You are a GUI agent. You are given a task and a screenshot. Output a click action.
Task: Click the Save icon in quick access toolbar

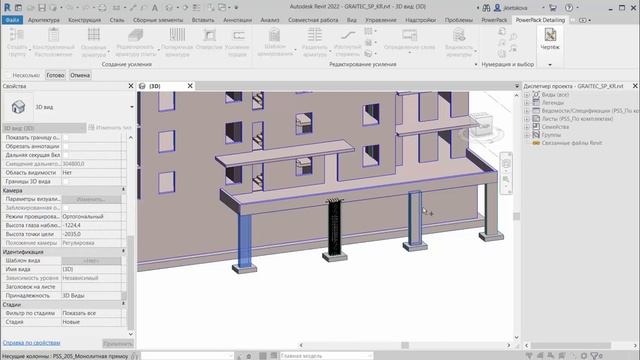pos(42,7)
